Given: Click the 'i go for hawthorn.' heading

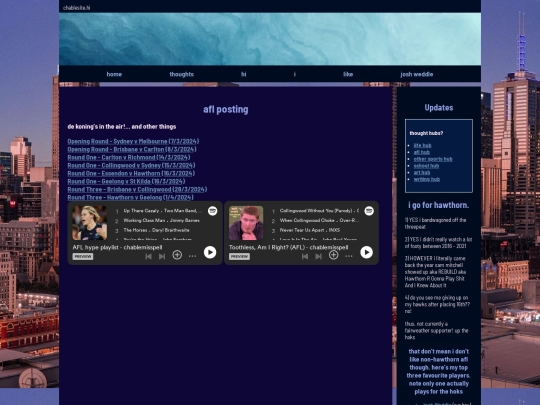Looking at the screenshot, I should click(439, 205).
